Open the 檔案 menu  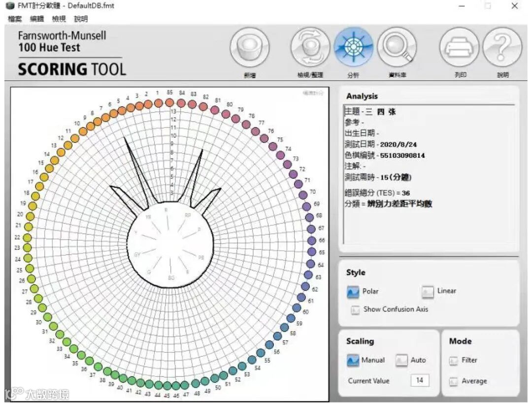click(15, 19)
